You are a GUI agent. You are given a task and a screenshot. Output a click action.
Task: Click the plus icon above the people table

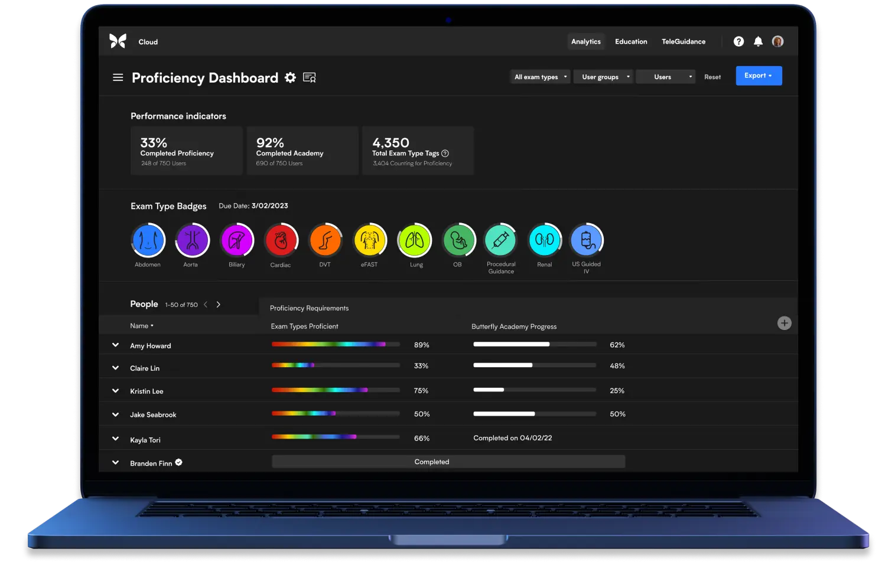coord(784,323)
